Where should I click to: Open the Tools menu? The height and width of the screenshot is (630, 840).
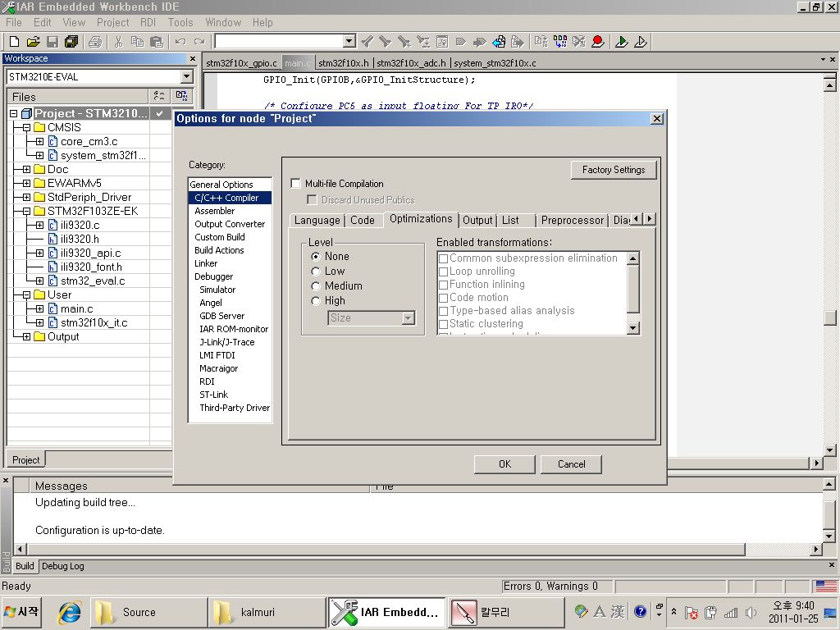(x=180, y=22)
